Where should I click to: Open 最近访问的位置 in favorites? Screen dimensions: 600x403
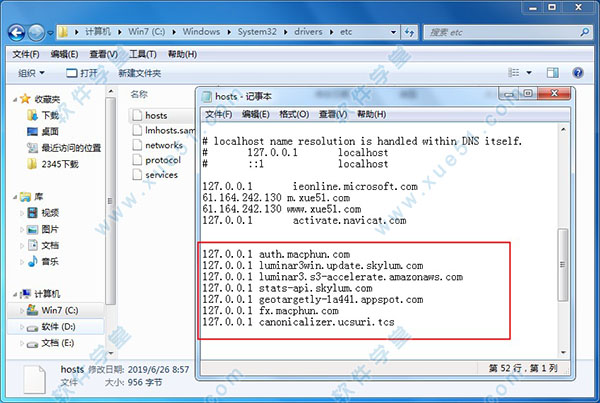point(64,148)
